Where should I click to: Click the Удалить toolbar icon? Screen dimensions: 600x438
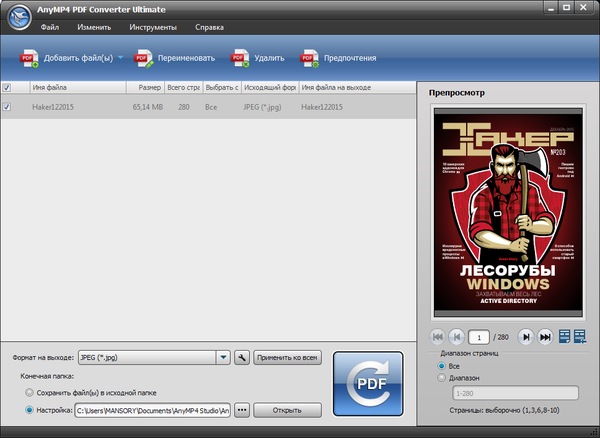pyautogui.click(x=240, y=57)
